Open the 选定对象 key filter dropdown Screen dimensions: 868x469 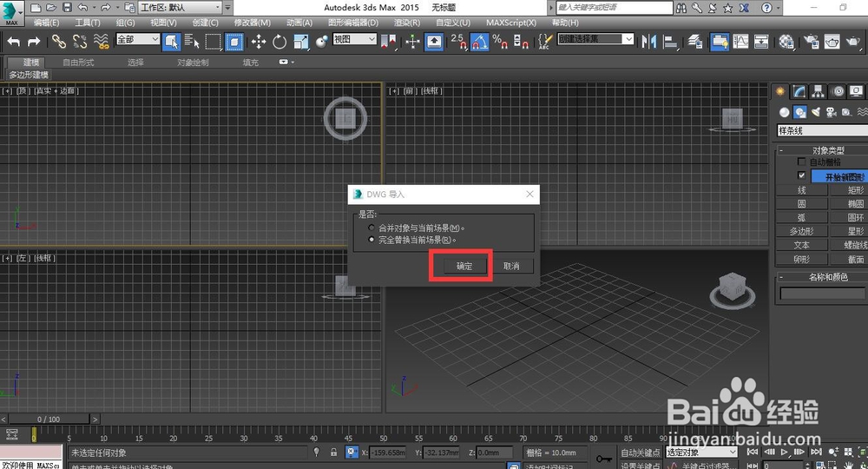(701, 452)
